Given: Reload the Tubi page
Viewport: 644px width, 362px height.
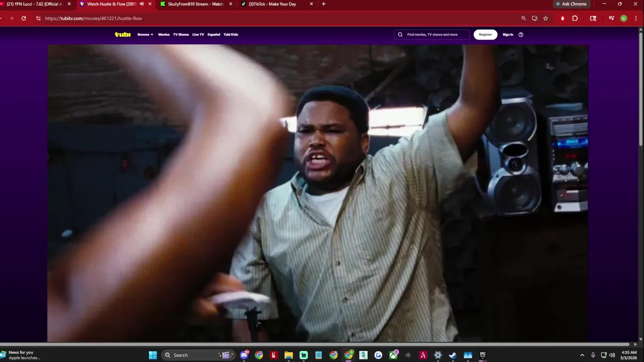Looking at the screenshot, I should [24, 18].
